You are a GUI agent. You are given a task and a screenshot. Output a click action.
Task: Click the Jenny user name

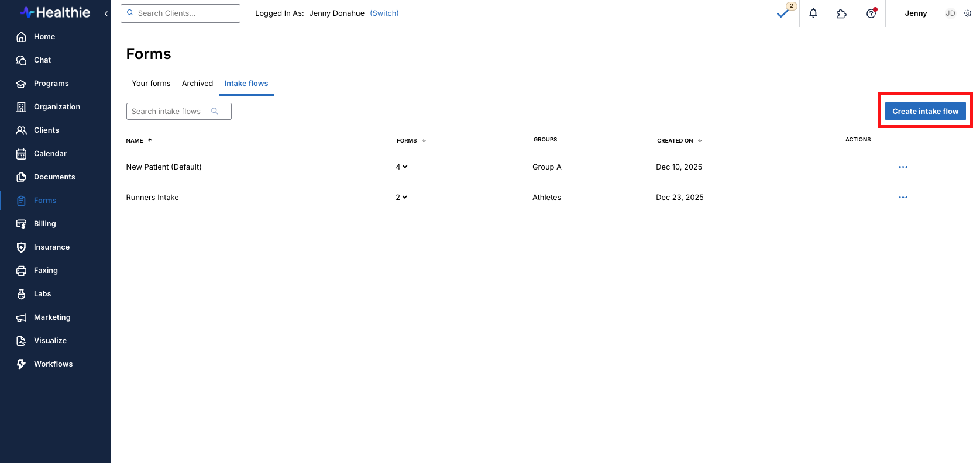tap(916, 13)
